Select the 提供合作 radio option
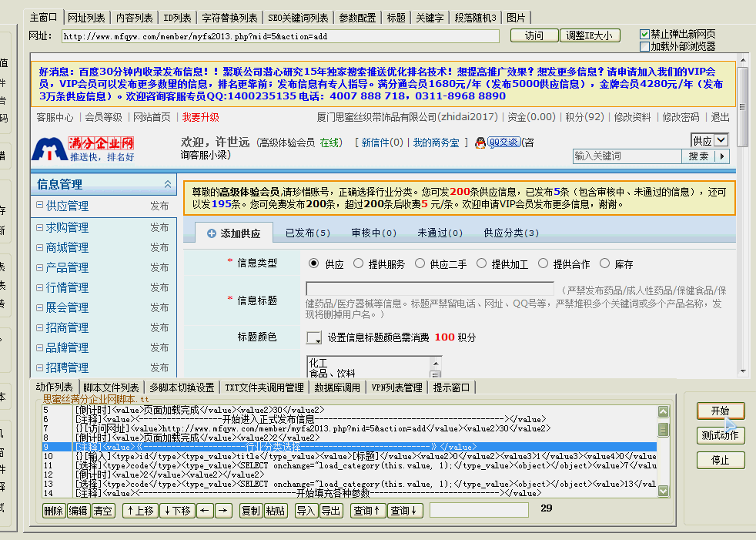The height and width of the screenshot is (540, 756). click(x=543, y=263)
